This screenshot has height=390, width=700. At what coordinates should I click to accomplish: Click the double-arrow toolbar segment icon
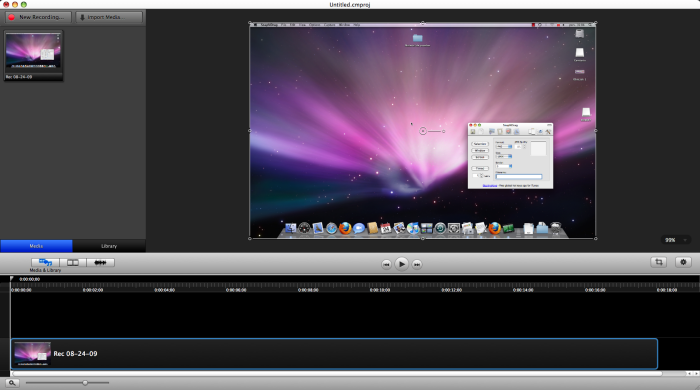point(100,262)
